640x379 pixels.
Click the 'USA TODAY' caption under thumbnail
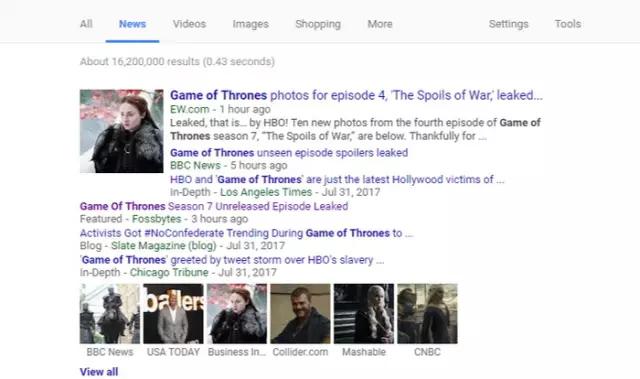[x=173, y=352]
